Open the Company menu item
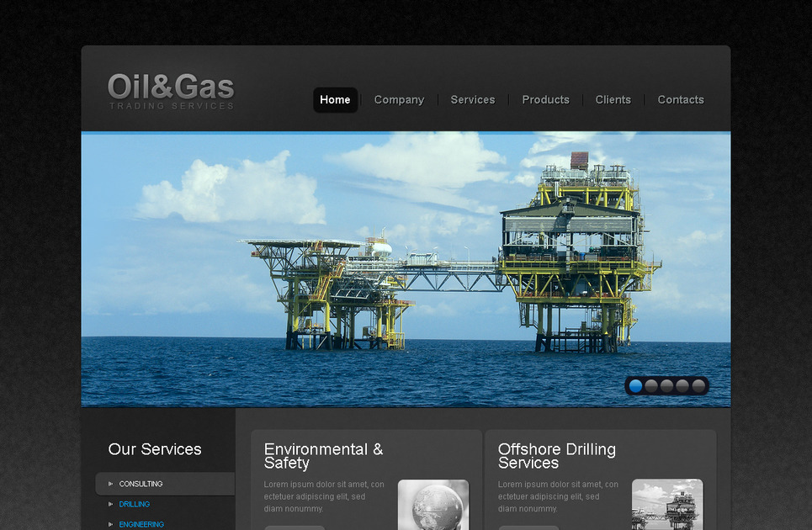The height and width of the screenshot is (530, 812). [398, 99]
